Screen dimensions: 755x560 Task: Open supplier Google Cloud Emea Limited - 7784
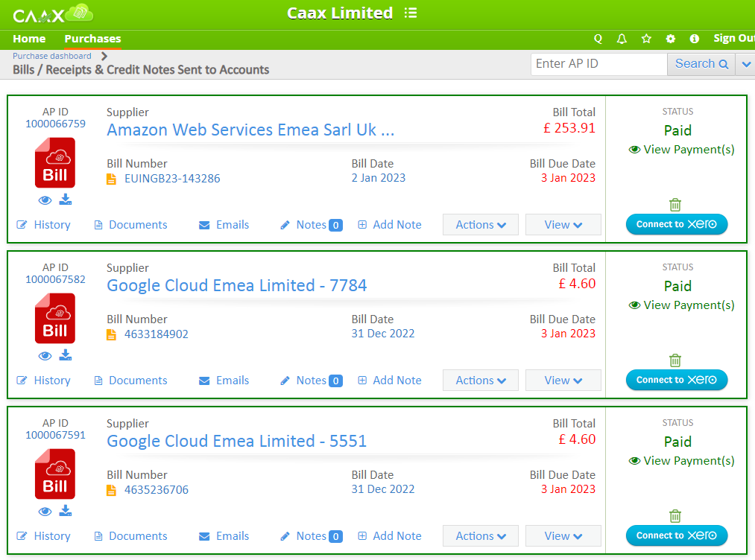pos(236,286)
